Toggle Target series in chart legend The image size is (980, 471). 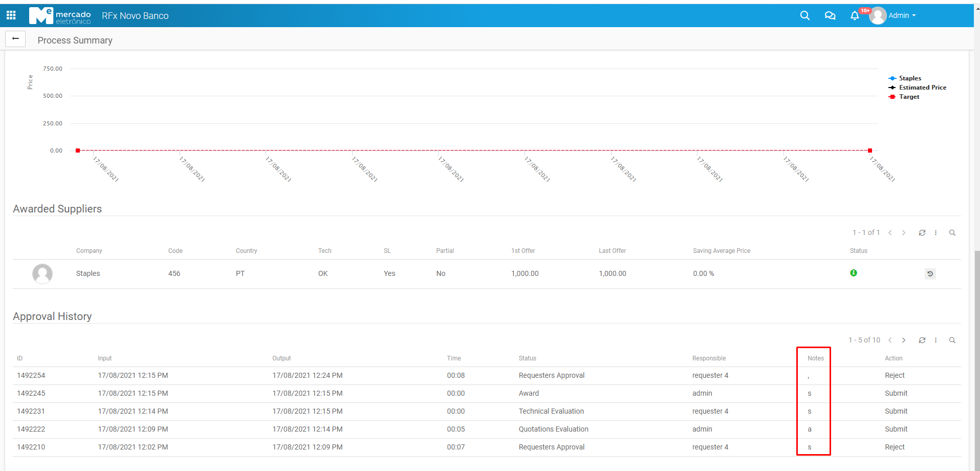[x=909, y=97]
